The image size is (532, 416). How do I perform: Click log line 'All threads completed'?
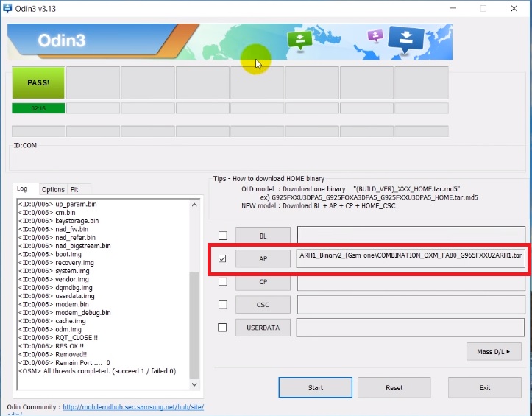(x=97, y=371)
